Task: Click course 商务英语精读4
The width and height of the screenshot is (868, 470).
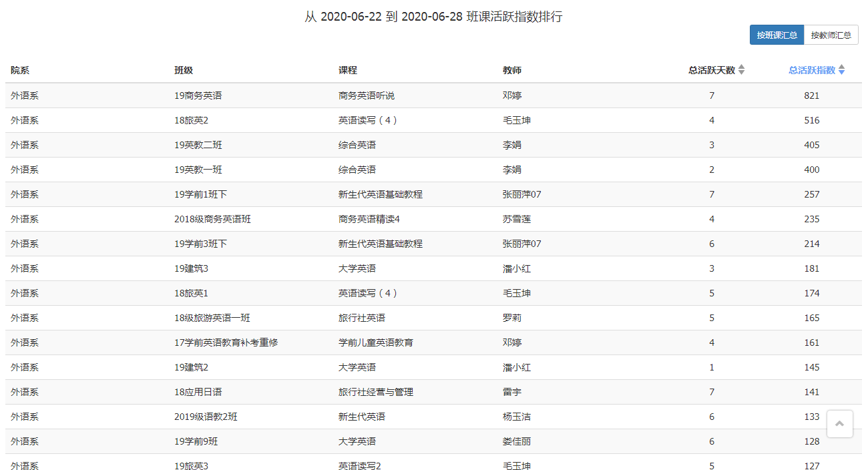Action: pyautogui.click(x=369, y=219)
